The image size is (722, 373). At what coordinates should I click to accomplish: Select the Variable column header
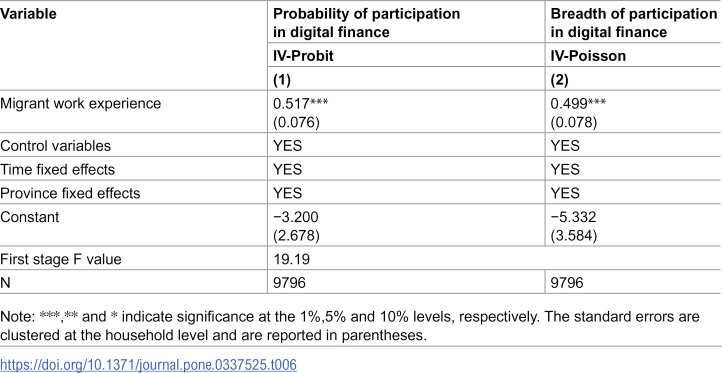point(28,14)
